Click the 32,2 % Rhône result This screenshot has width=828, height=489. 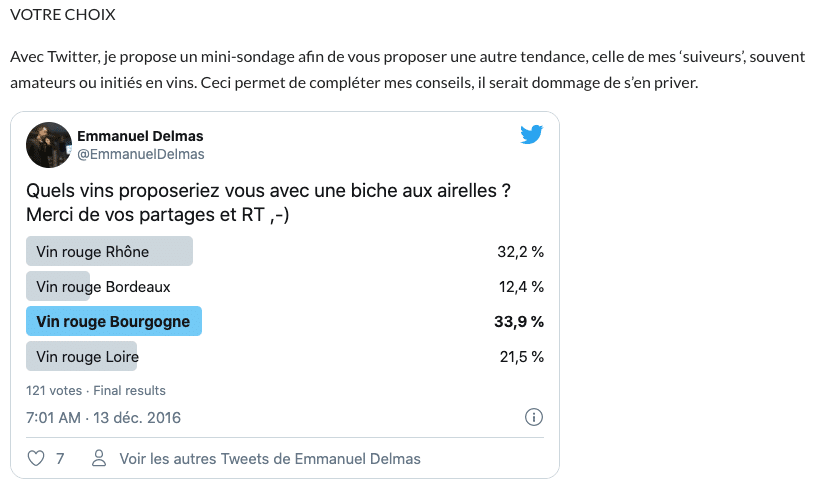[520, 252]
